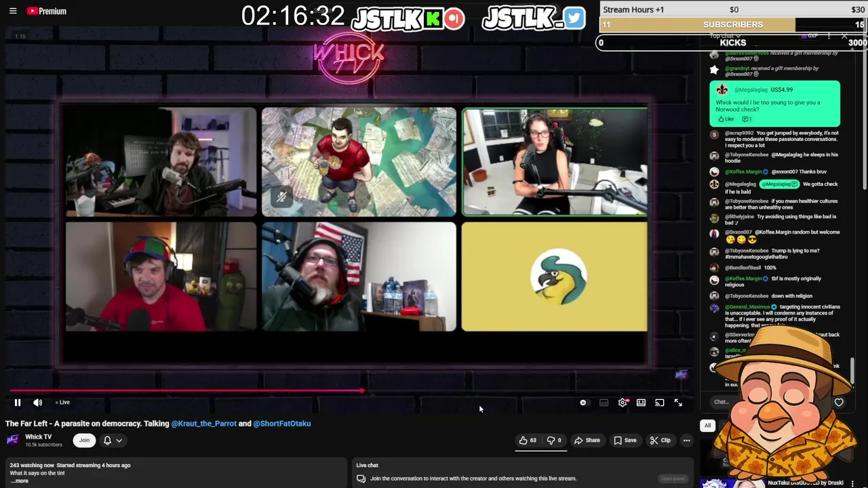Image resolution: width=868 pixels, height=488 pixels.
Task: Click the 243 watching now text
Action: [x=32, y=466]
